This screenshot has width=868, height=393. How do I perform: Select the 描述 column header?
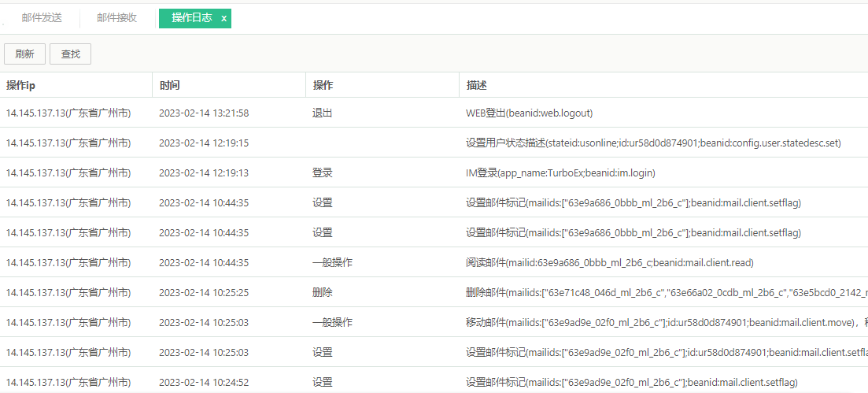tap(476, 85)
